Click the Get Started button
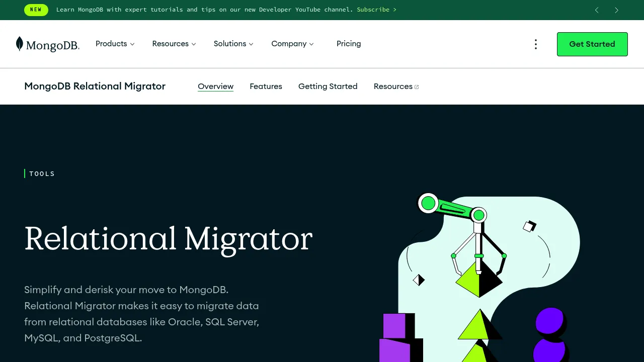The height and width of the screenshot is (362, 644). point(592,44)
